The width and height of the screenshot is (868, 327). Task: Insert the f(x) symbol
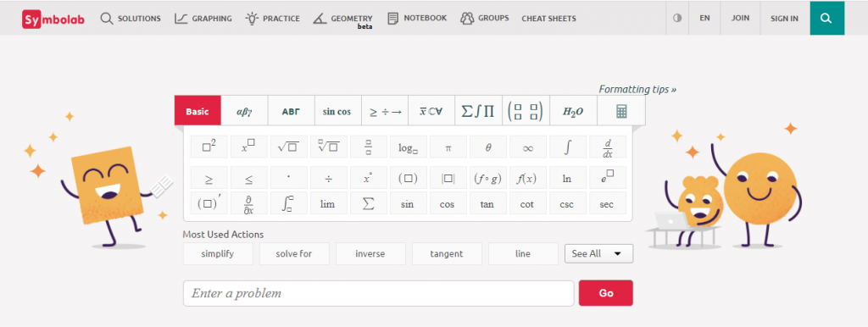point(527,178)
